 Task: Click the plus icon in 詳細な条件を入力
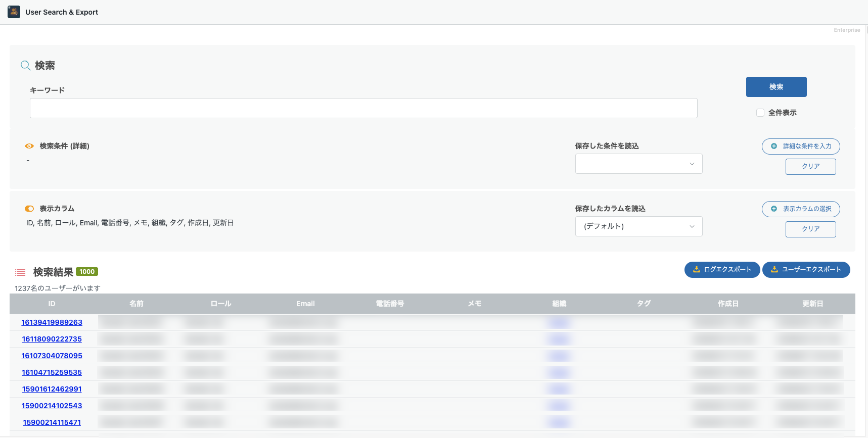pos(773,146)
